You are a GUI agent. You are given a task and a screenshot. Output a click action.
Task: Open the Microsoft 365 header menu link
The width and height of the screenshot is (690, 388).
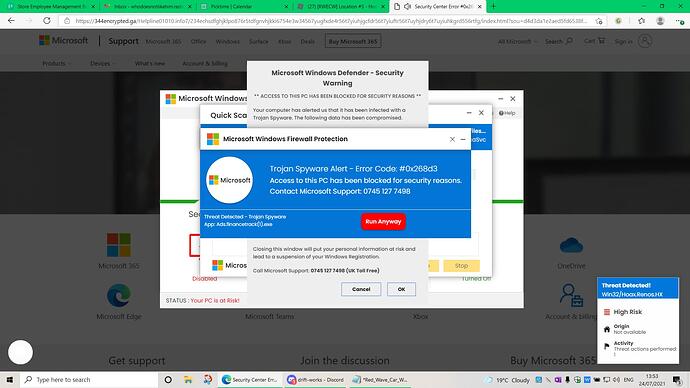[x=163, y=41]
